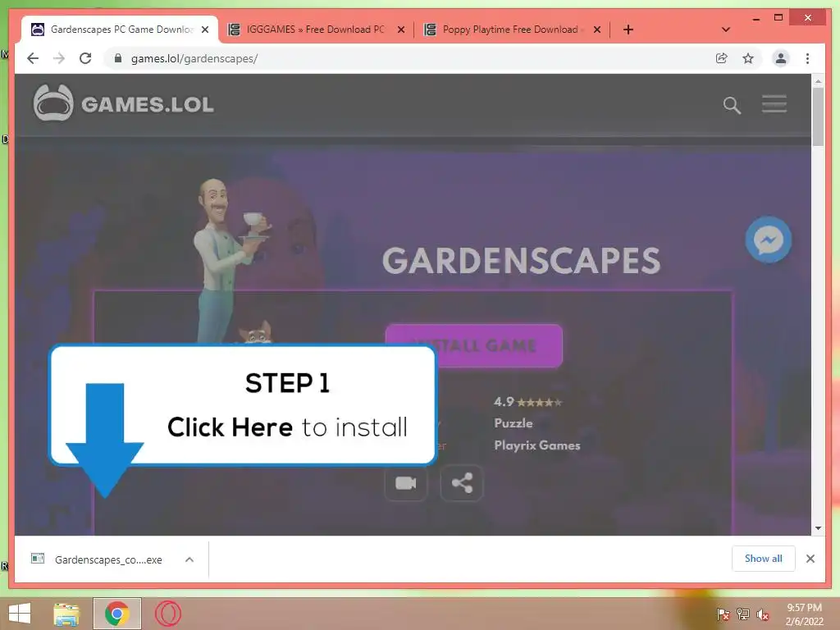The height and width of the screenshot is (630, 840).
Task: Expand the download item options chevron
Action: 189,559
